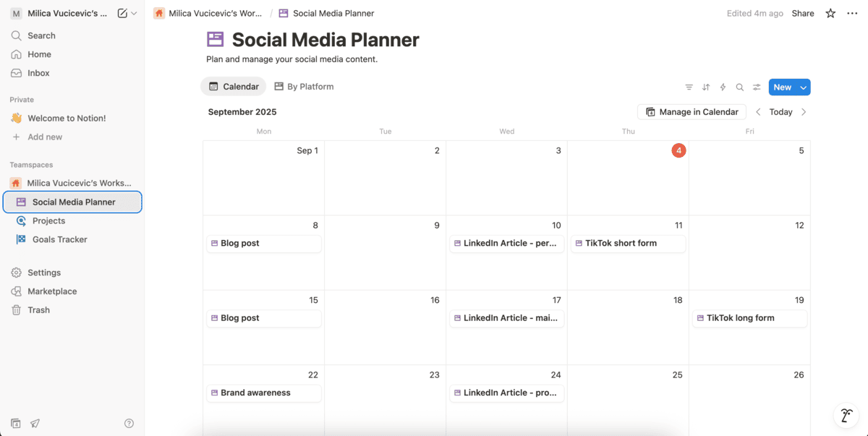Image resolution: width=868 pixels, height=436 pixels.
Task: Open the view settings sliders icon
Action: [757, 87]
